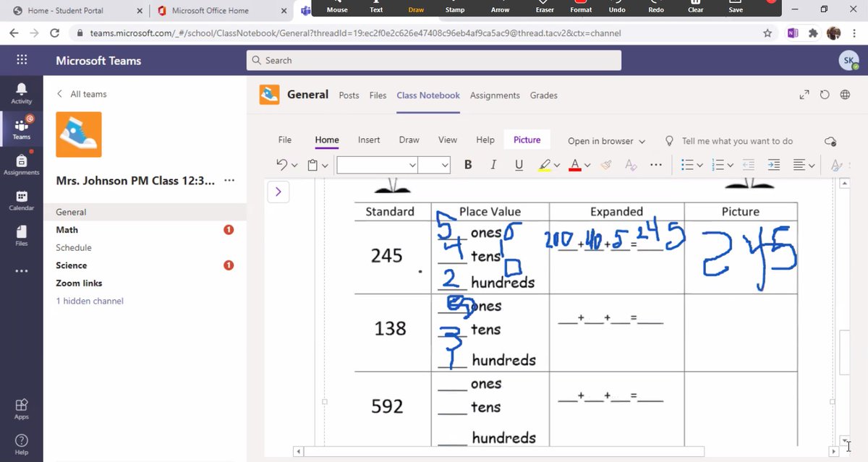This screenshot has width=868, height=462.
Task: Go to the Grades tab
Action: pos(544,95)
